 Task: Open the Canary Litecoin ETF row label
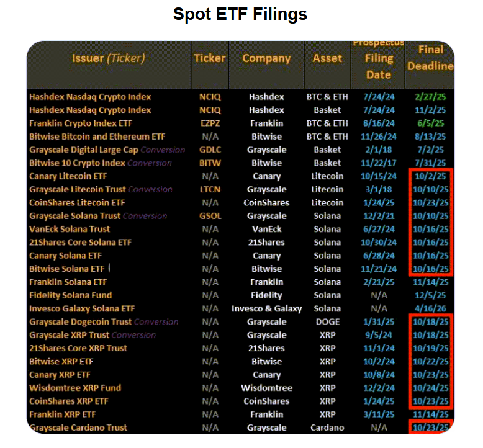(x=68, y=176)
